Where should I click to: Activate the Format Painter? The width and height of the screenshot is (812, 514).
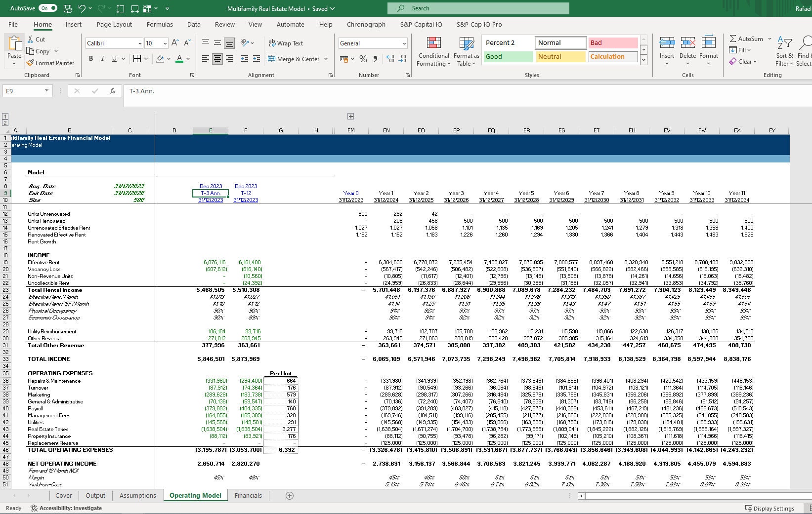click(x=51, y=63)
